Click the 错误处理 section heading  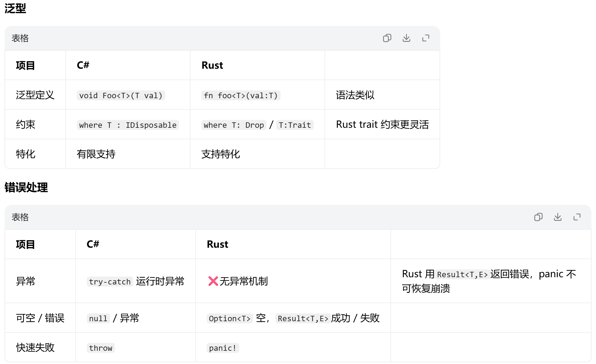tap(26, 187)
